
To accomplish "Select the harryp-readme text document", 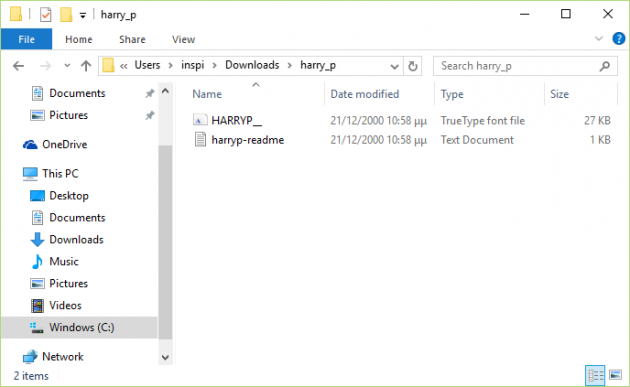I will (248, 140).
